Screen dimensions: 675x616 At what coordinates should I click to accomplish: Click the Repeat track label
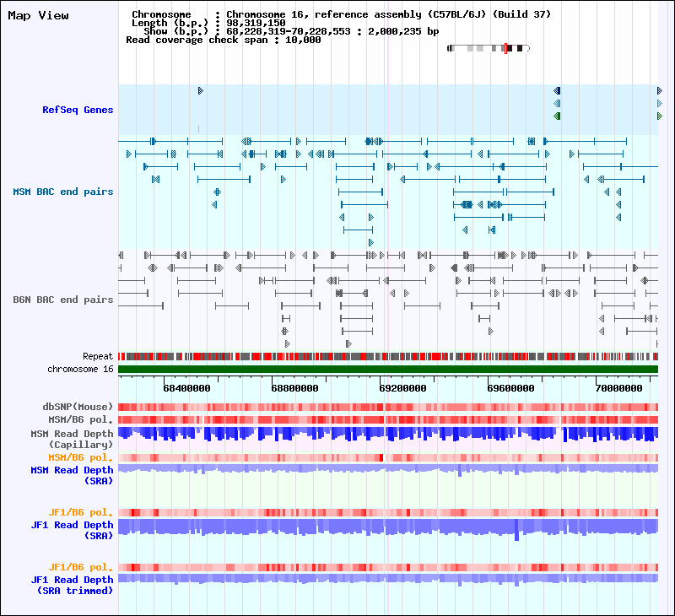[98, 356]
